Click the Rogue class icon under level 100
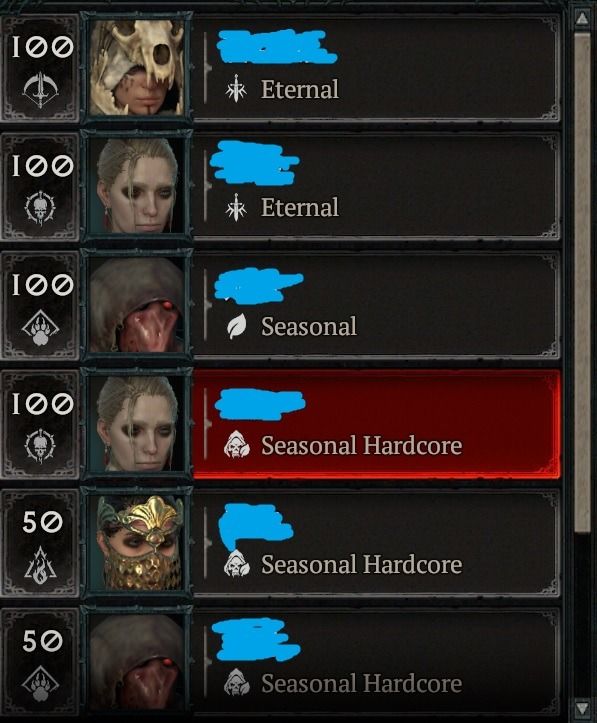This screenshot has height=723, width=597. (41, 90)
